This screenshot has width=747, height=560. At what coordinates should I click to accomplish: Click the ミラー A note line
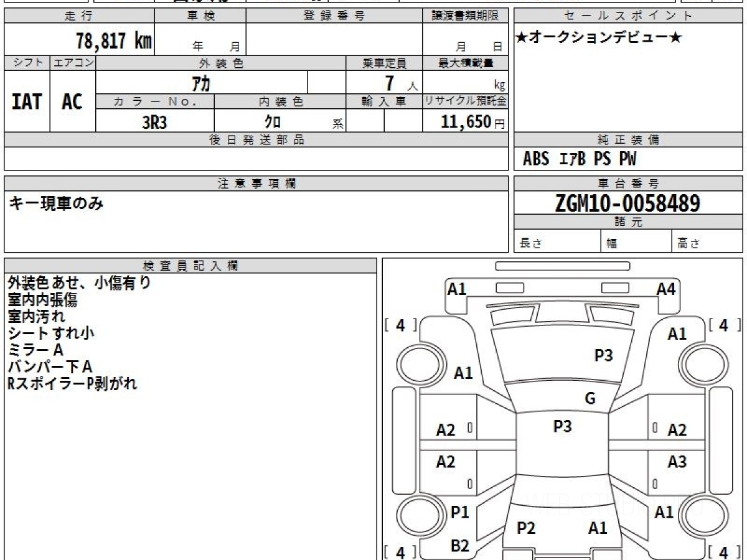click(35, 350)
